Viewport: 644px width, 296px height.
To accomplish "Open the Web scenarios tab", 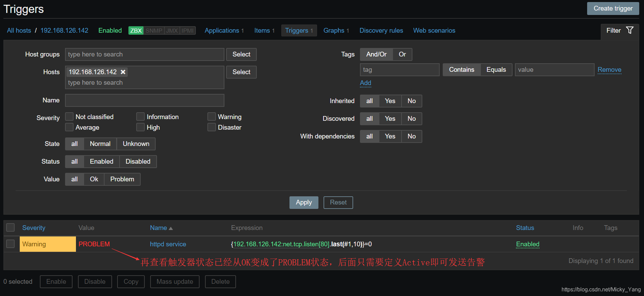I will point(434,30).
